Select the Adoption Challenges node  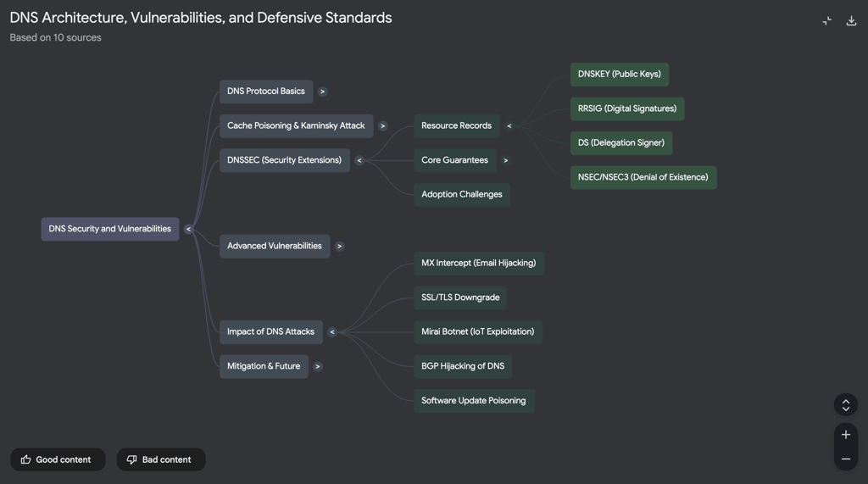click(462, 194)
